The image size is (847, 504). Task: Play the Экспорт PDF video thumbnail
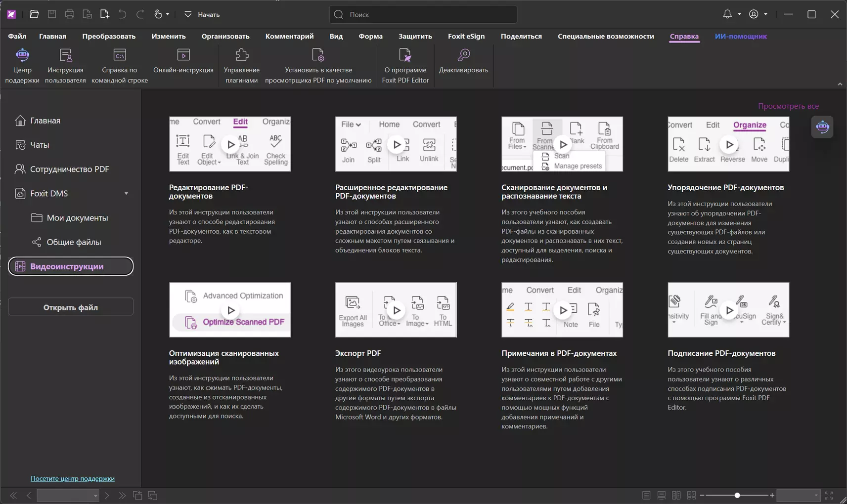pyautogui.click(x=396, y=310)
